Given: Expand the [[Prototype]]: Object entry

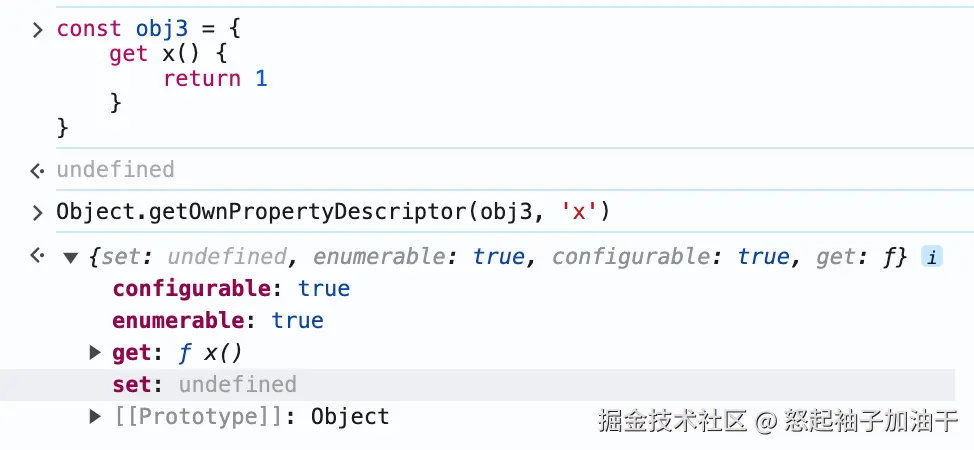Looking at the screenshot, I should point(95,416).
